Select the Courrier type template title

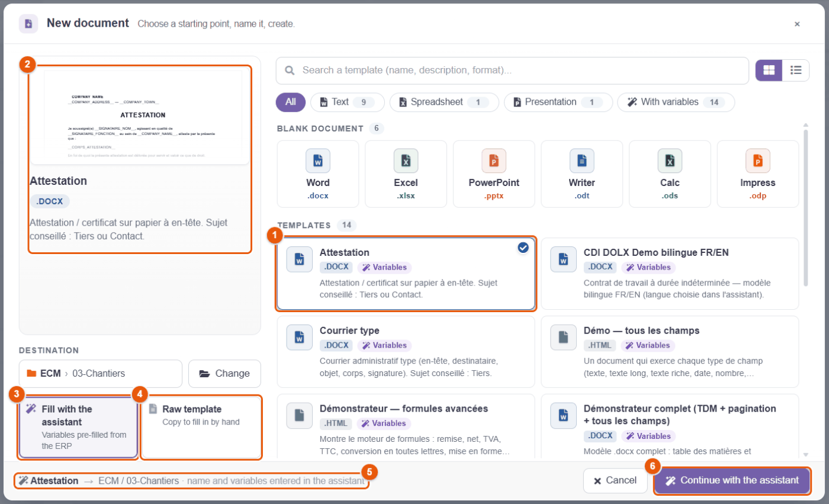(x=349, y=330)
